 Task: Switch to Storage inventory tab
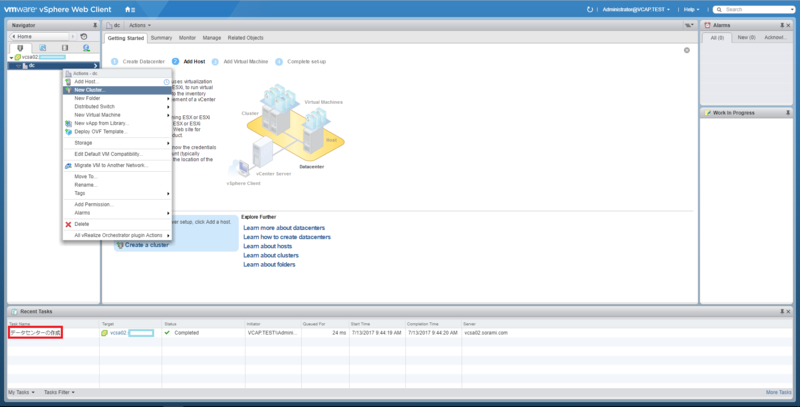(x=65, y=48)
